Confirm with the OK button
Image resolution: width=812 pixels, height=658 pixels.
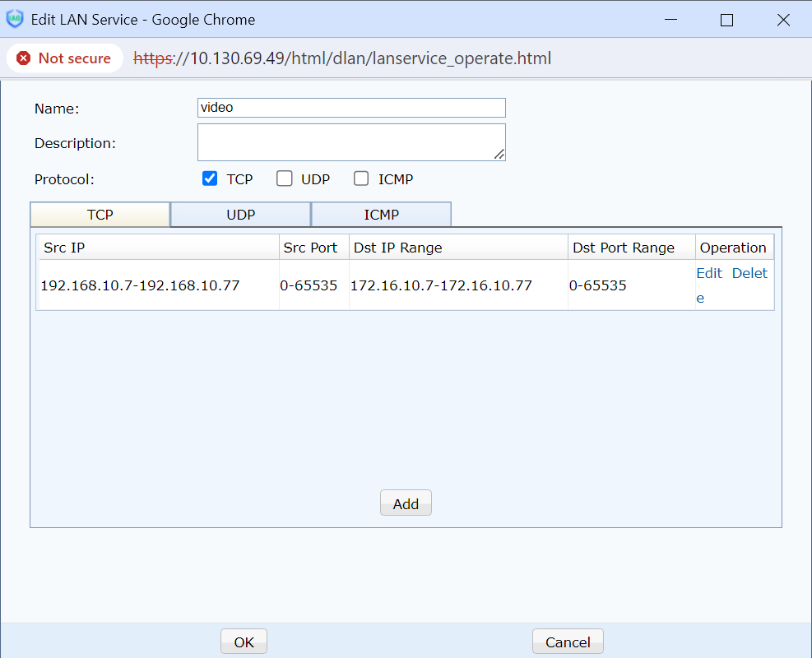[x=244, y=642]
